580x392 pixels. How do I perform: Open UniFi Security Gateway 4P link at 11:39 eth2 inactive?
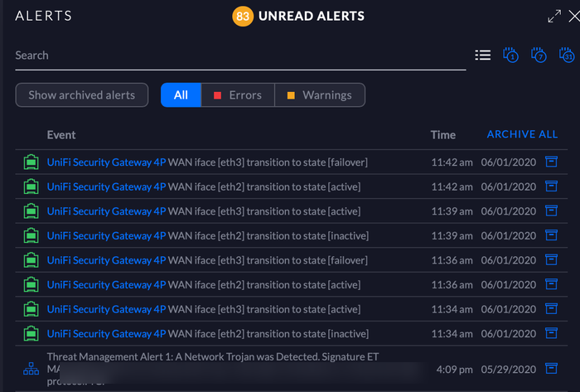(x=107, y=235)
